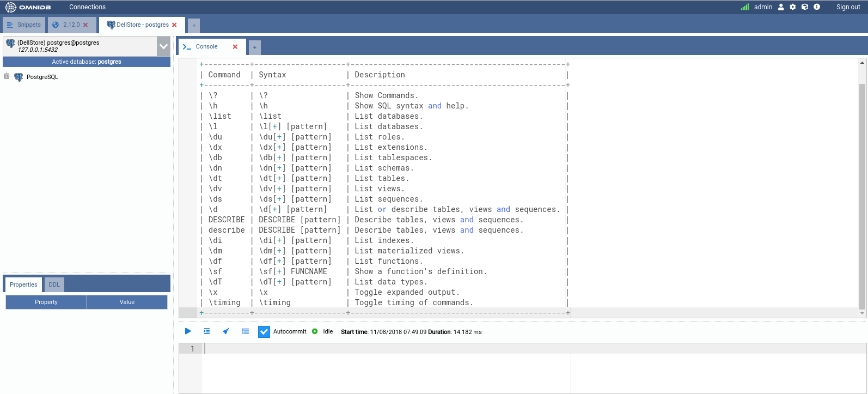Image resolution: width=868 pixels, height=394 pixels.
Task: Sign out of OmniDB
Action: pos(848,7)
